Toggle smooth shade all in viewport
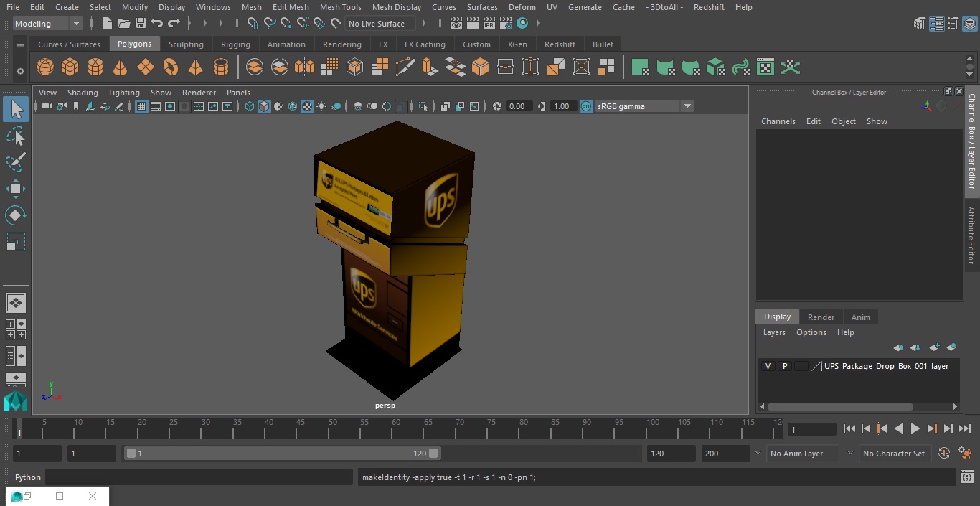The width and height of the screenshot is (980, 506). tap(264, 106)
